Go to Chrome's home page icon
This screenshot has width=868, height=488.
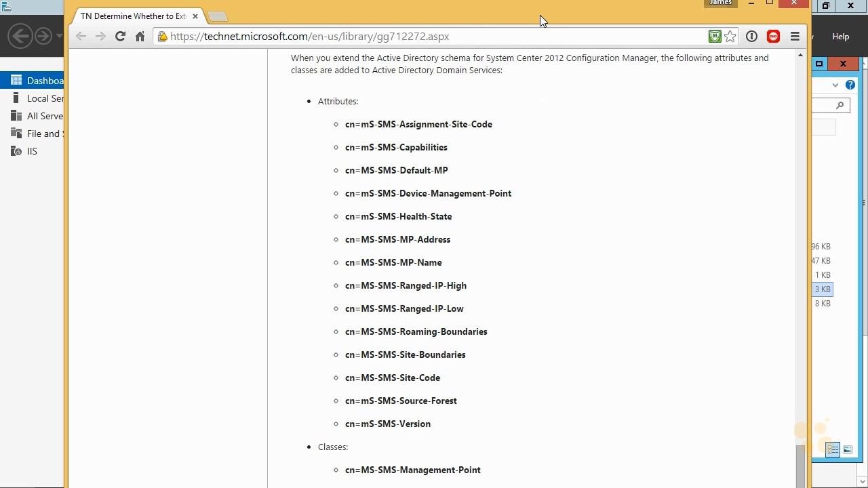140,37
